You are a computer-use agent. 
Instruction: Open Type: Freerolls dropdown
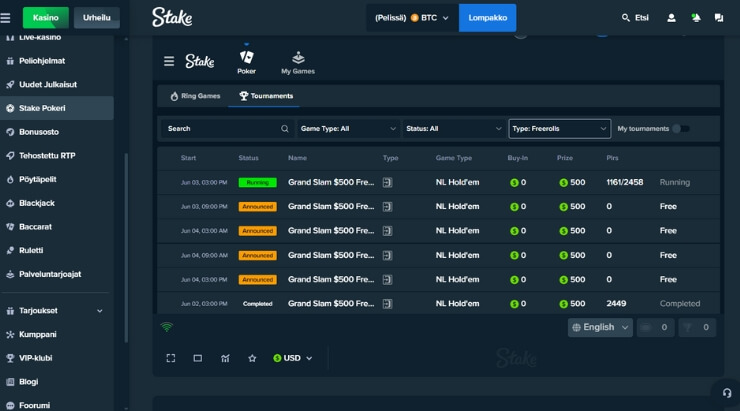[559, 128]
